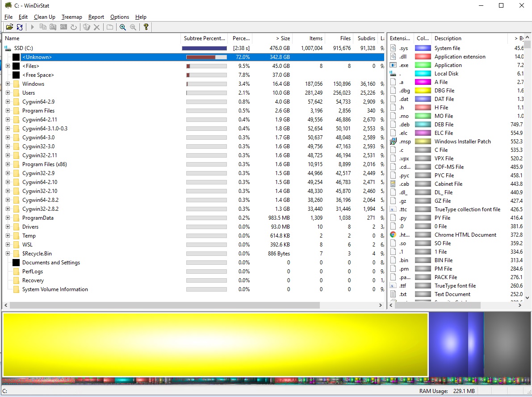Viewport: 532px width, 397px height.
Task: Open the Clean Up menu
Action: click(45, 17)
